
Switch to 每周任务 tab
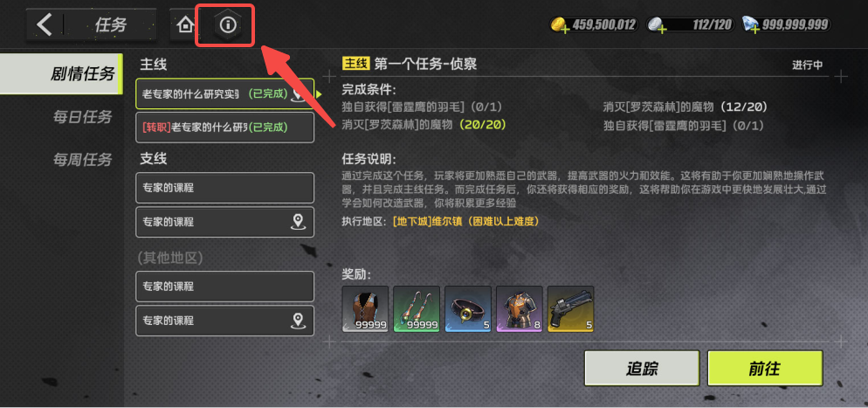[x=82, y=160]
